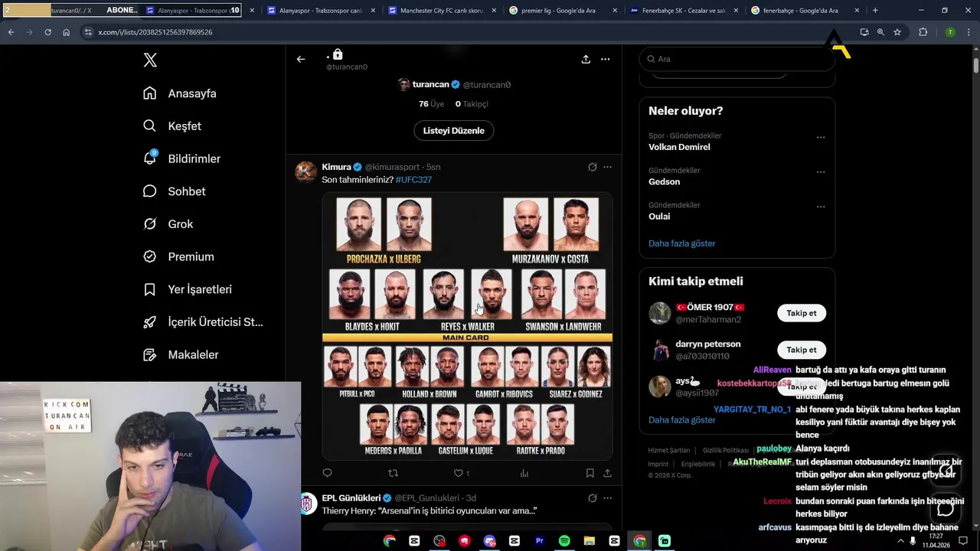
Task: Repost Kimura's post
Action: click(393, 474)
